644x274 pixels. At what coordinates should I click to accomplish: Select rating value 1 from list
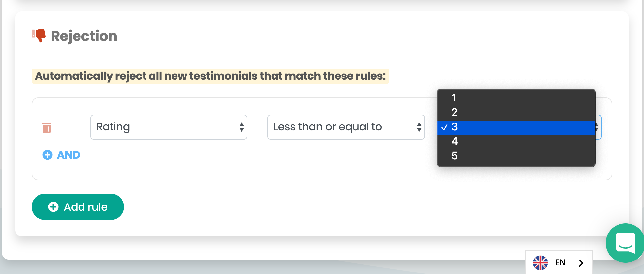click(454, 98)
